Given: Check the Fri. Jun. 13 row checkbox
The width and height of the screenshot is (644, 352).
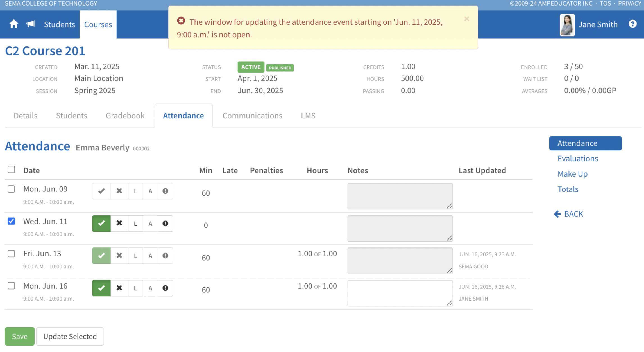Looking at the screenshot, I should click(11, 254).
